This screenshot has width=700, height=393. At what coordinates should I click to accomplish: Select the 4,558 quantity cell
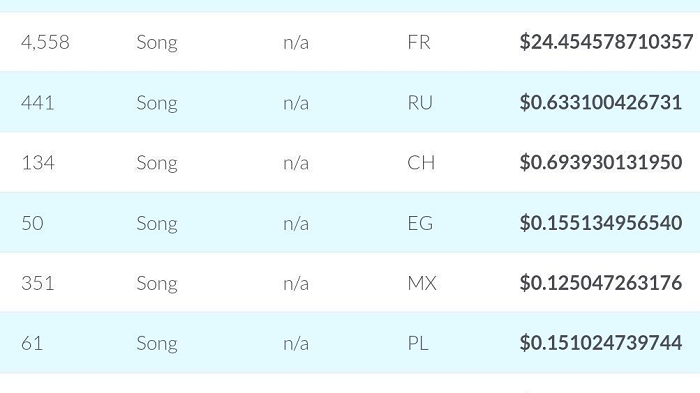(x=46, y=42)
